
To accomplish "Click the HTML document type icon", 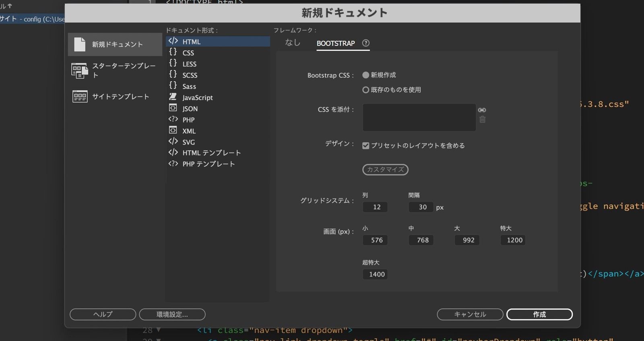I will [x=173, y=41].
